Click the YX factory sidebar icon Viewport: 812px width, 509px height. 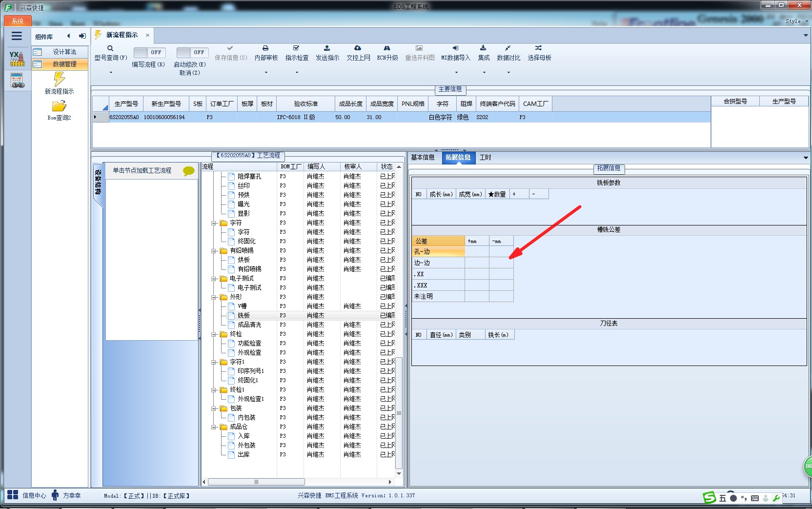tap(17, 59)
